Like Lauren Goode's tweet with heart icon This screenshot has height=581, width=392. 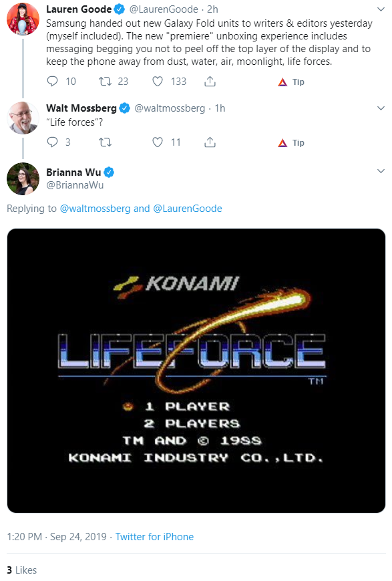pyautogui.click(x=158, y=81)
